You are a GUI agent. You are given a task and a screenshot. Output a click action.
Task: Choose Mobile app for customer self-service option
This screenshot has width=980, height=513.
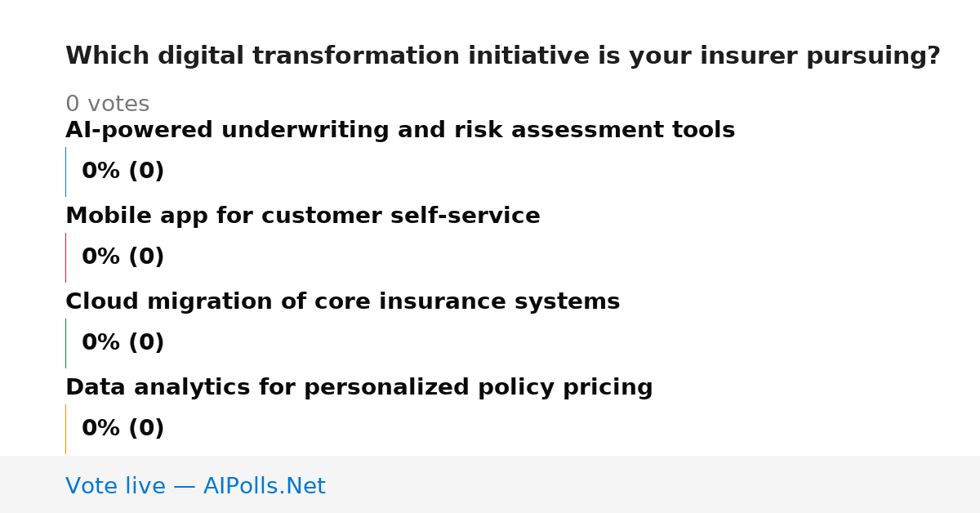point(303,216)
